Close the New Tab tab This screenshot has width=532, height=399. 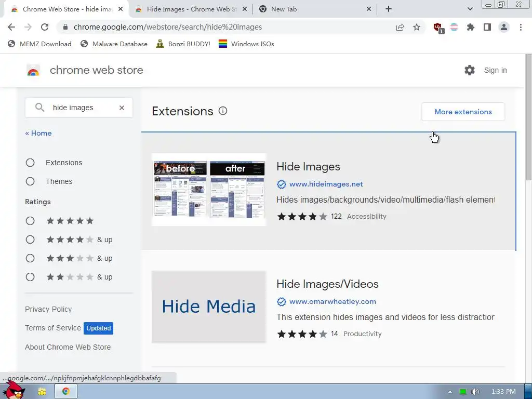click(x=369, y=9)
